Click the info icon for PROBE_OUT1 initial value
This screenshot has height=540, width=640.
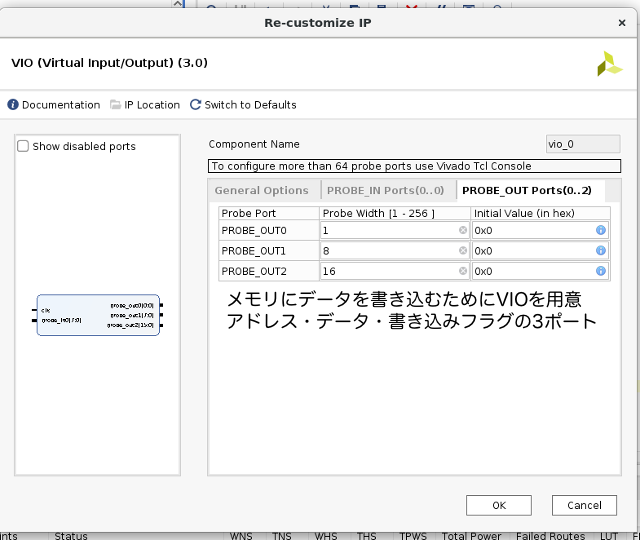[601, 251]
